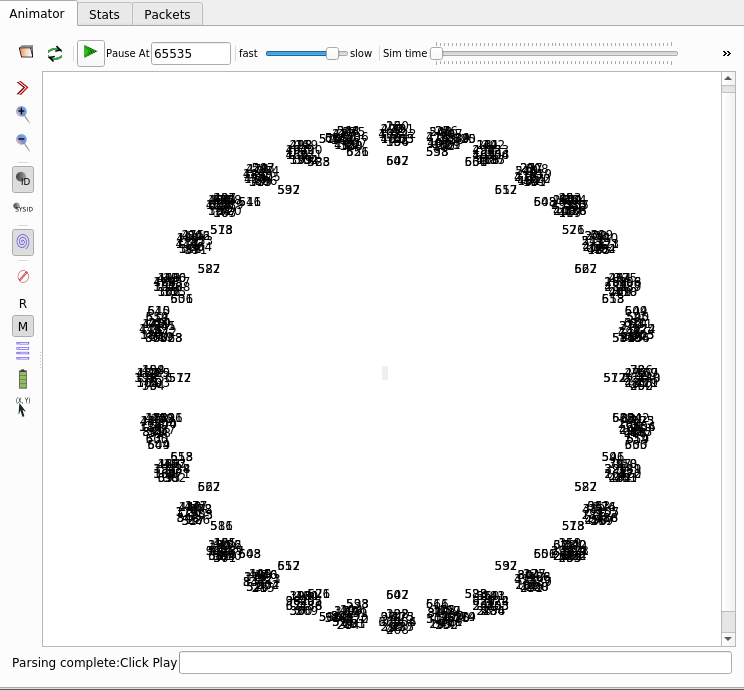The image size is (744, 690).
Task: Toggle node ID labels display
Action: point(23,180)
